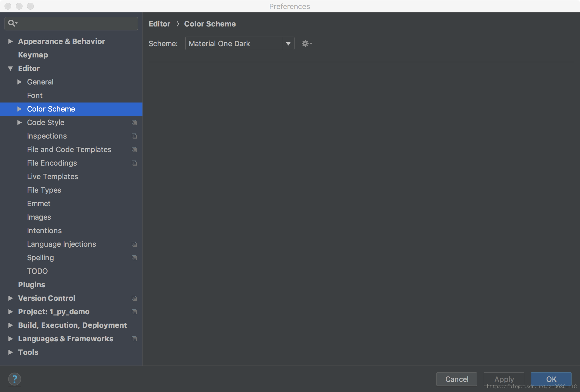This screenshot has width=580, height=392.
Task: Click the Copy icon next to Version Control
Action: 134,298
